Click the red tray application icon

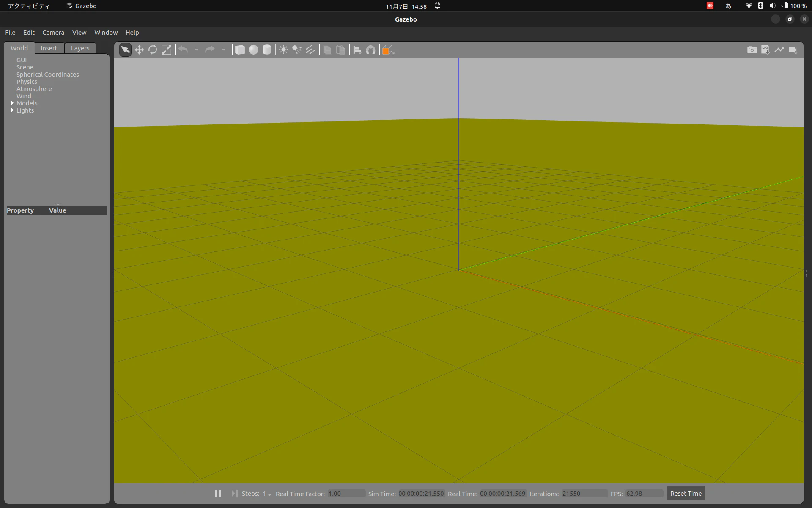click(x=710, y=6)
